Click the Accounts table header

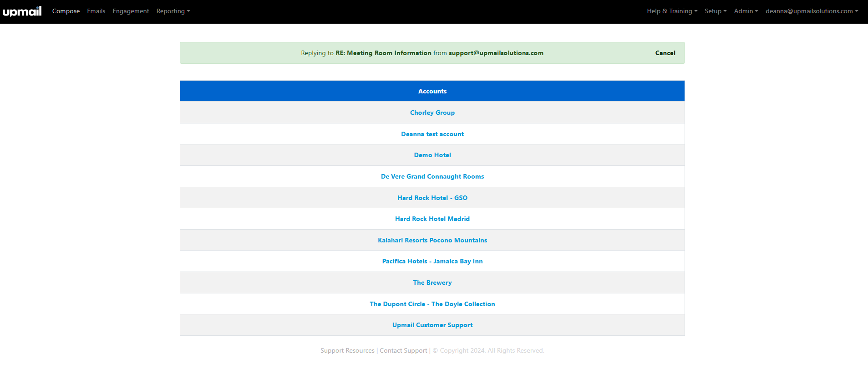tap(432, 91)
